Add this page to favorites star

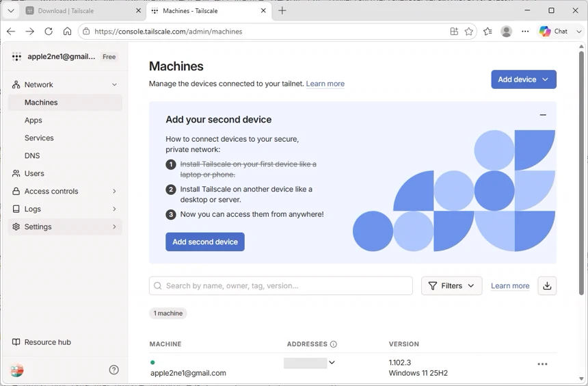pyautogui.click(x=468, y=31)
